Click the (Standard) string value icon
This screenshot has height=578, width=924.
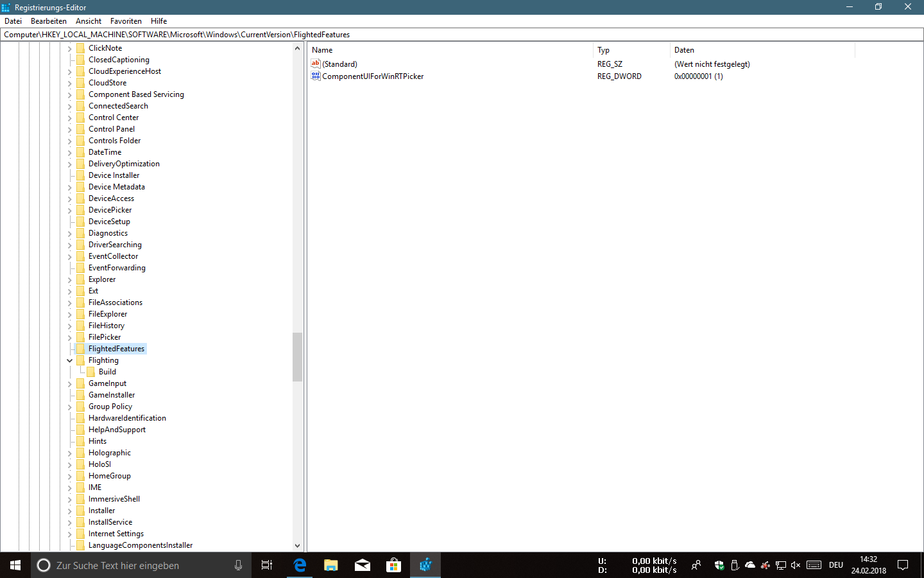click(x=316, y=64)
